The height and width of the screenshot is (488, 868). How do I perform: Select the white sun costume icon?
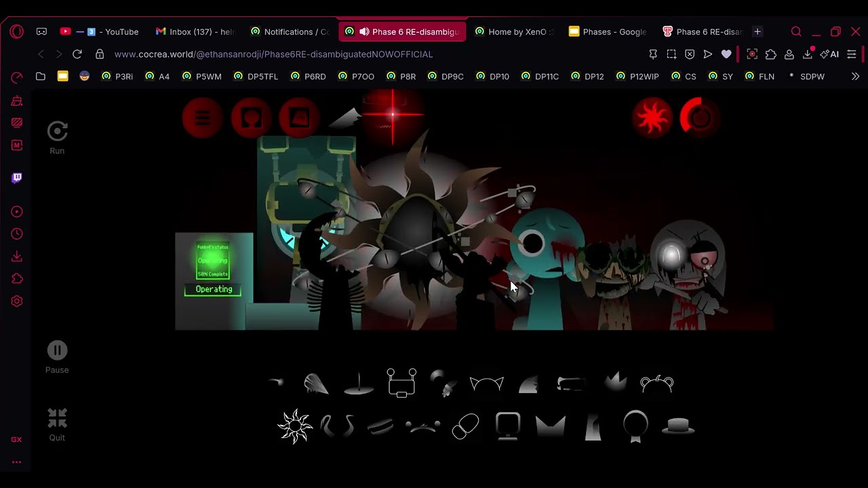pos(295,426)
